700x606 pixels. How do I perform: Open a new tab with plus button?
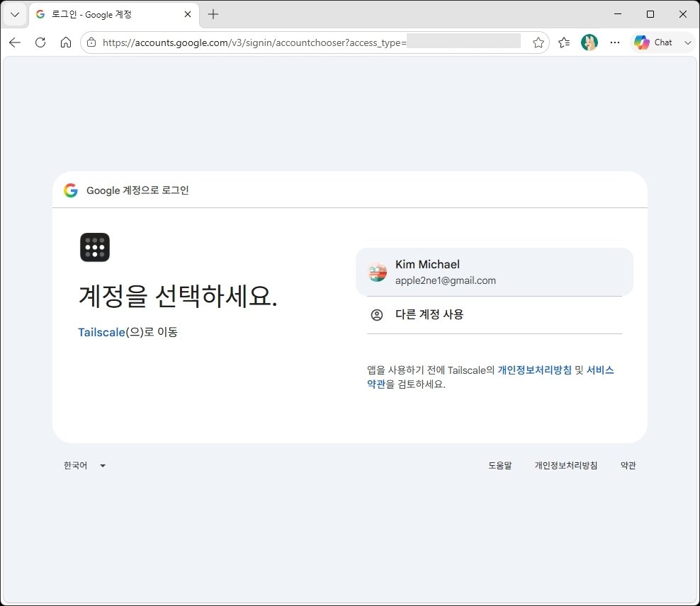(x=213, y=14)
